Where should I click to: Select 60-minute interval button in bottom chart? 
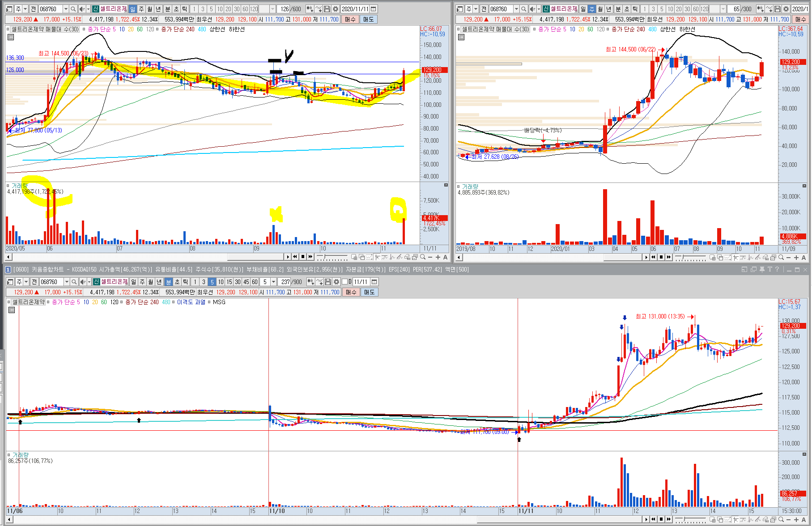255,282
